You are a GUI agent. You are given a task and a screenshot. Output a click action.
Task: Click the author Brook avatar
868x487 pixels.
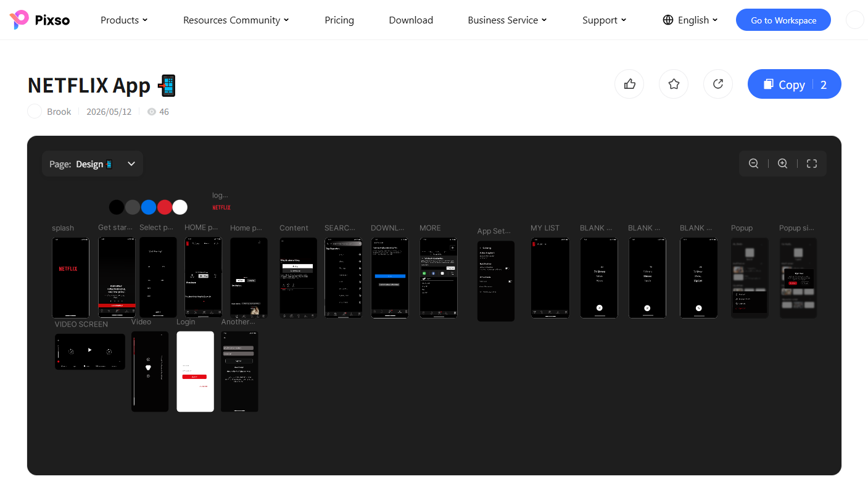coord(35,112)
